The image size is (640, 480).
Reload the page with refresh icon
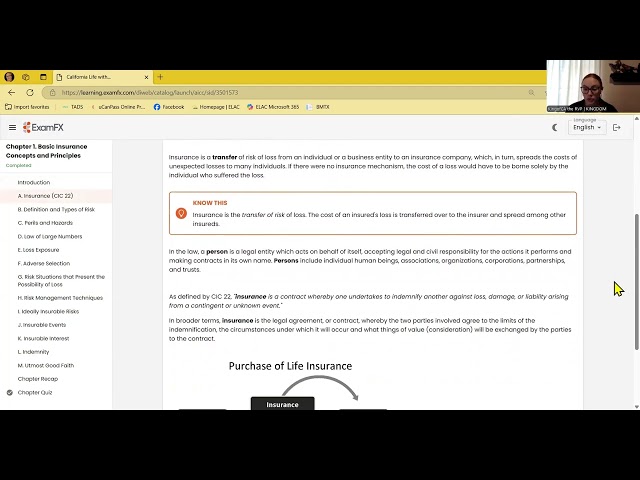click(30, 93)
